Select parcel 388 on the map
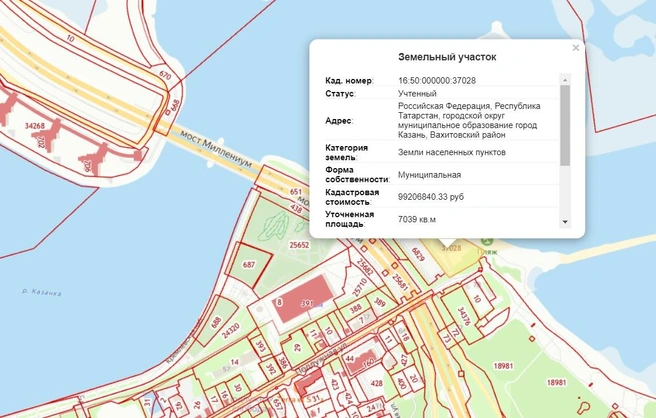Viewport: 656px width, 418px height. (x=355, y=309)
